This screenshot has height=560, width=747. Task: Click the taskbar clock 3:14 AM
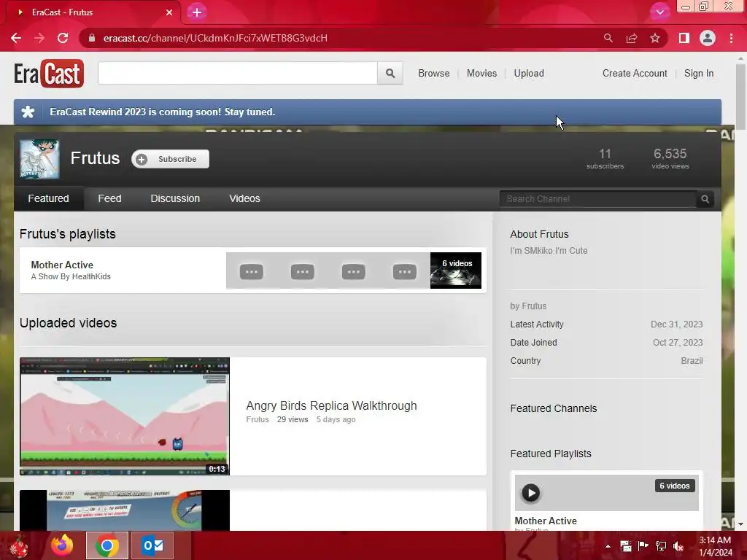715,540
